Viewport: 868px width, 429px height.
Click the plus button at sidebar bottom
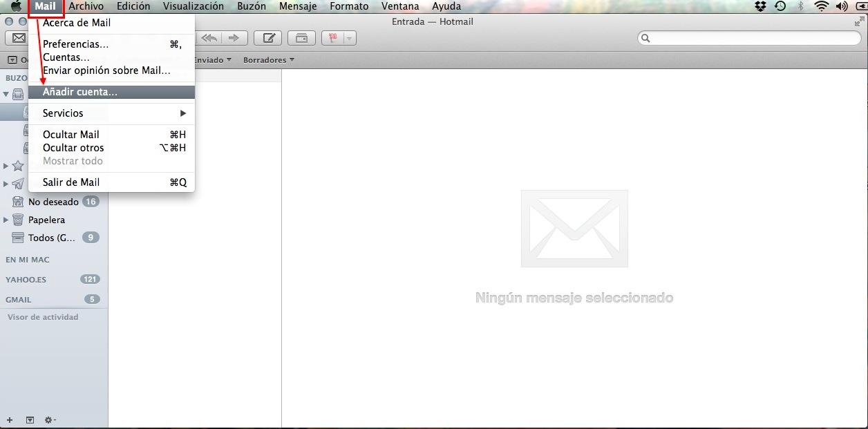point(10,420)
